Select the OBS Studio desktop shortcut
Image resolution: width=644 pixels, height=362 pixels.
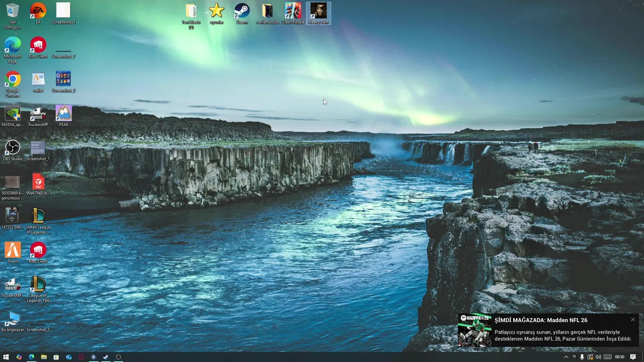(13, 150)
